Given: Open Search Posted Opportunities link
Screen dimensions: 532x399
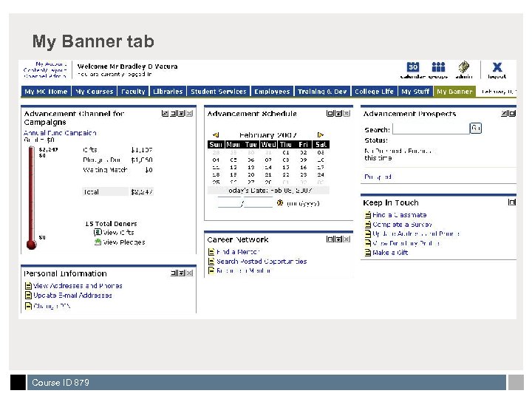Looking at the screenshot, I should click(x=262, y=262).
